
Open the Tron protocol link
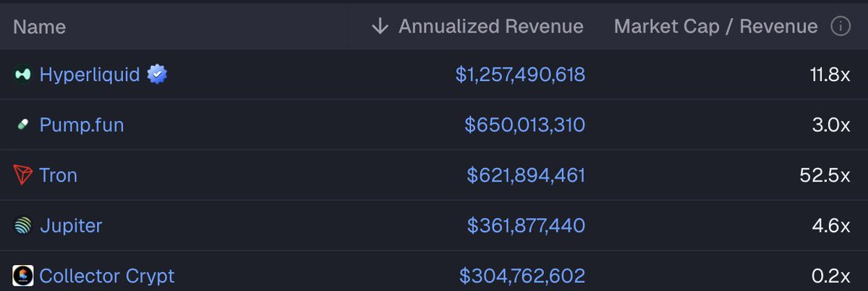tap(59, 175)
